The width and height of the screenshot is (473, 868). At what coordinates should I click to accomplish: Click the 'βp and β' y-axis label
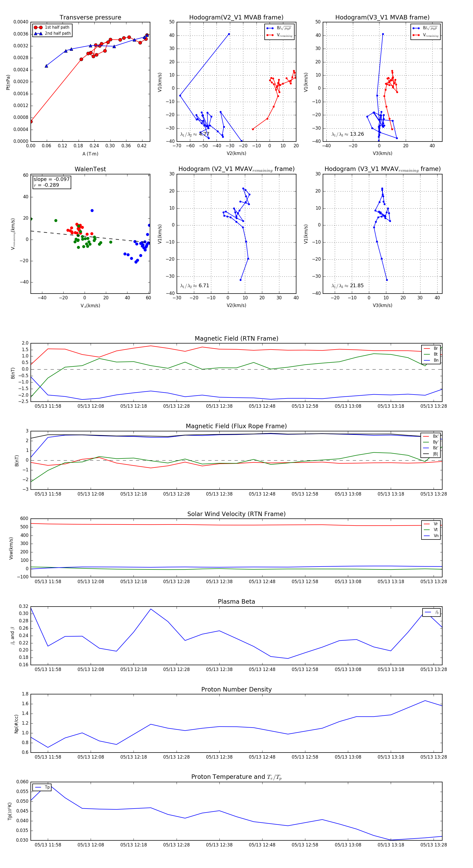point(12,635)
